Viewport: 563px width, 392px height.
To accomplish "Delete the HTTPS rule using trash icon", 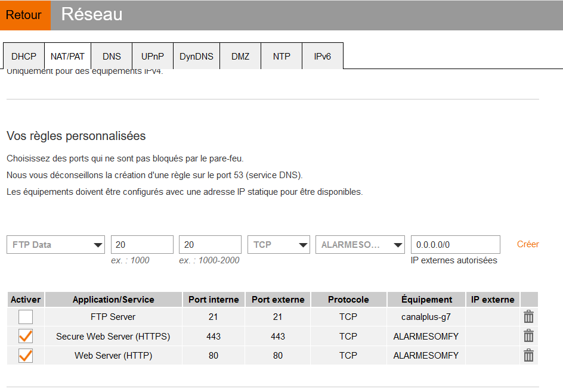I will 528,336.
